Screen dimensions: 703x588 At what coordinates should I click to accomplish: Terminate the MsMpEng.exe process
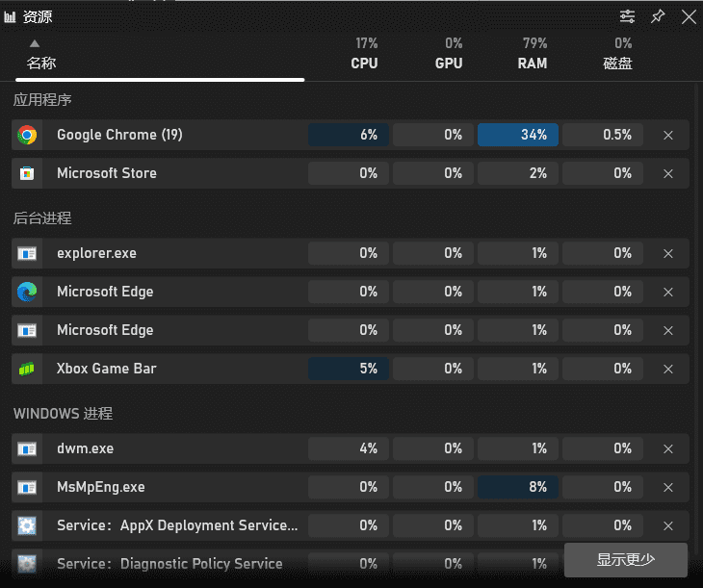[668, 487]
